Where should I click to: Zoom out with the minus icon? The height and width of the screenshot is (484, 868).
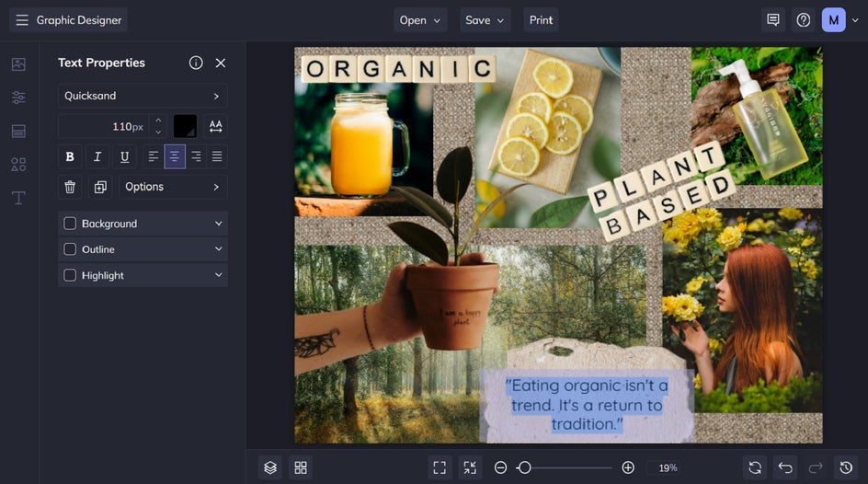(500, 468)
